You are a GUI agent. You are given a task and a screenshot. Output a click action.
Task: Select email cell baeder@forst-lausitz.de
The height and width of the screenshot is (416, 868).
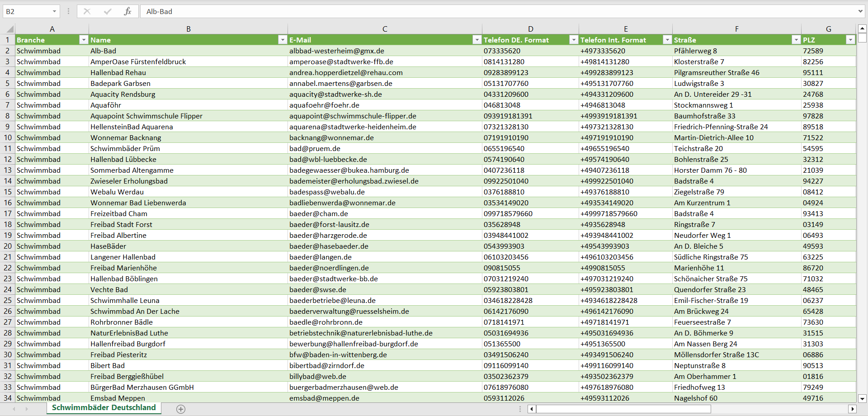(x=385, y=224)
